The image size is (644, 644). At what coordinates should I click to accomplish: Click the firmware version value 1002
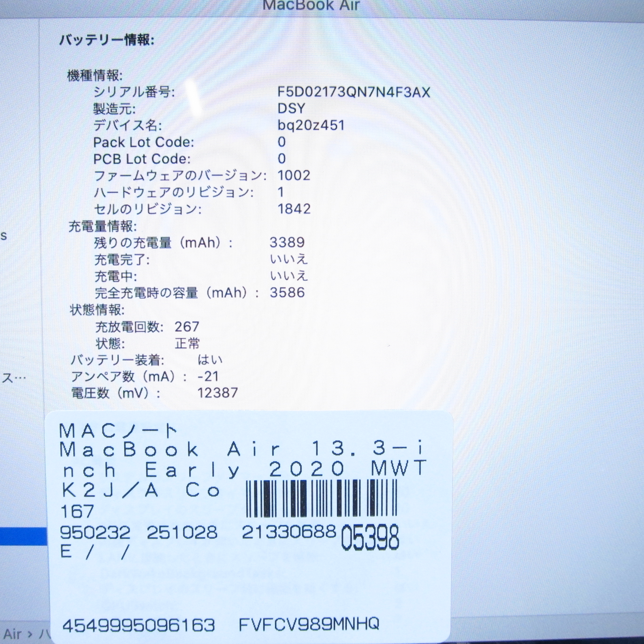coord(294,175)
